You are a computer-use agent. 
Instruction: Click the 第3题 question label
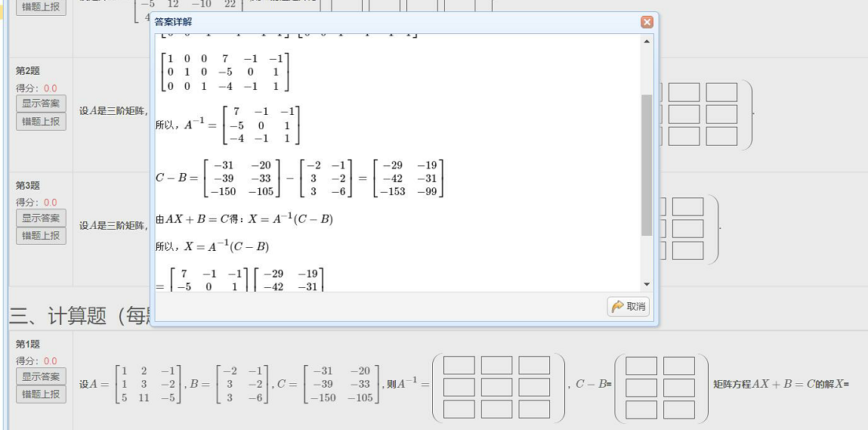tap(28, 186)
